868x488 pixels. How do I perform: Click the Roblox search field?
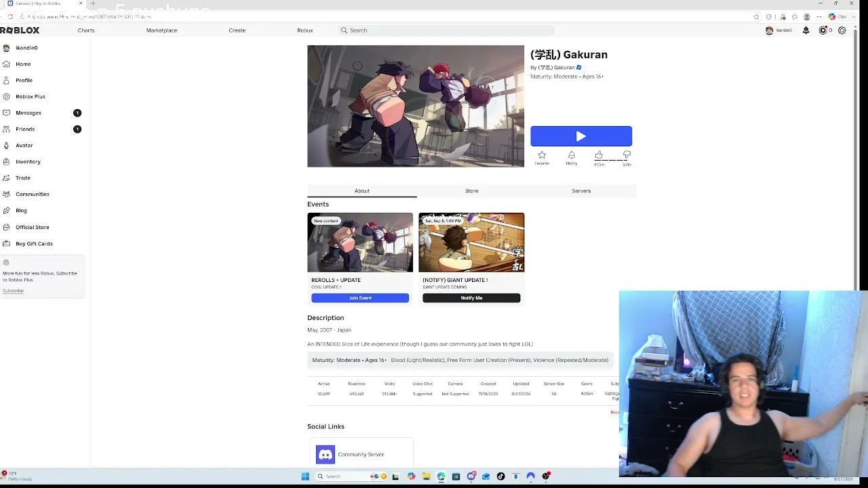pyautogui.click(x=446, y=30)
